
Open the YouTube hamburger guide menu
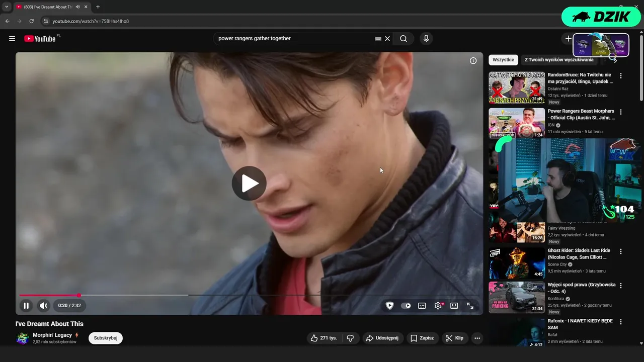click(x=12, y=39)
